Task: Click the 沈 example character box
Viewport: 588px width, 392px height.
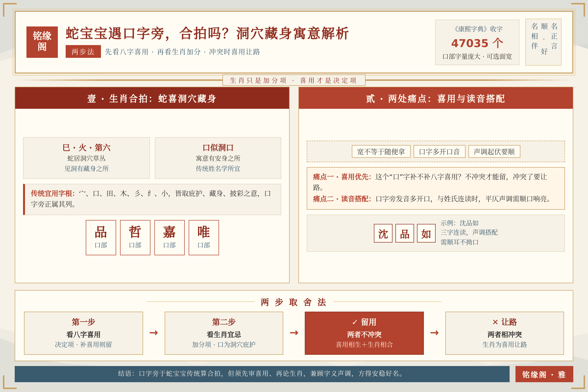Action: point(383,233)
